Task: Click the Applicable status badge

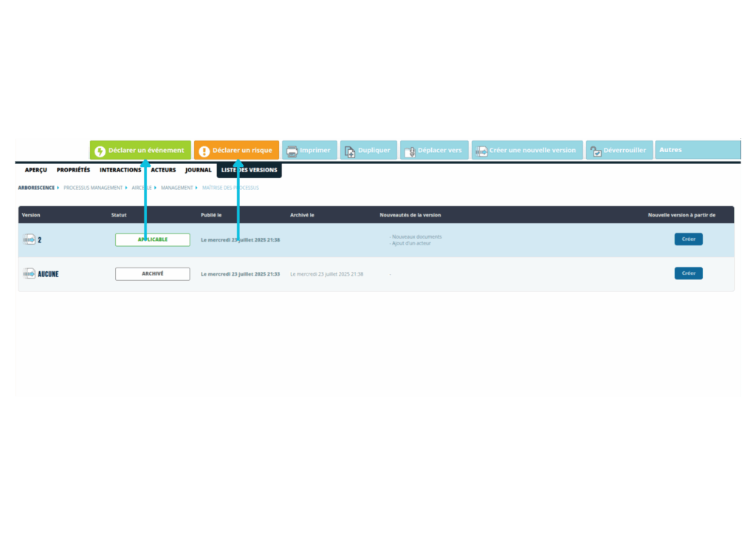Action: pos(152,239)
